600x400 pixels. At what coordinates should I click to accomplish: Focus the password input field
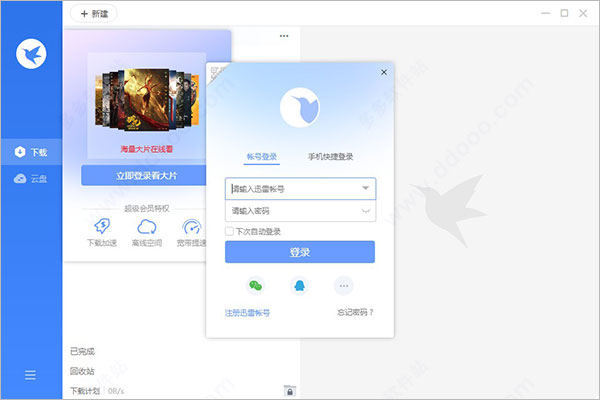[x=300, y=211]
